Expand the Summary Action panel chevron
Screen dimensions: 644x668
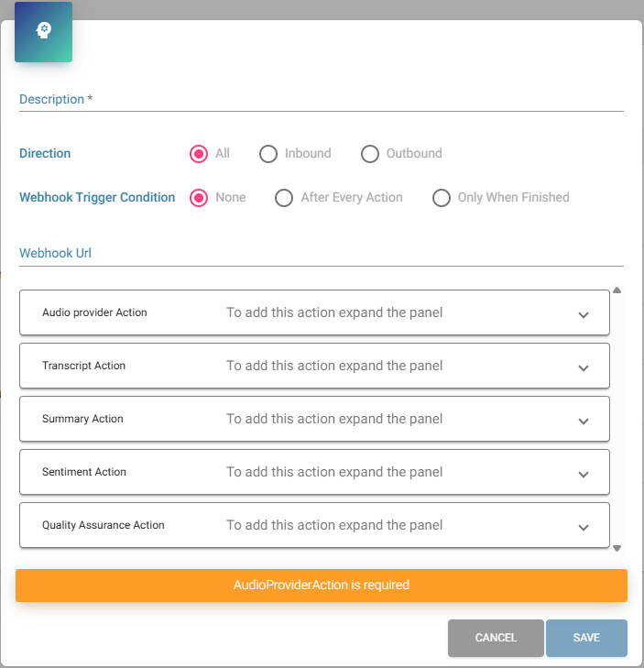point(584,421)
